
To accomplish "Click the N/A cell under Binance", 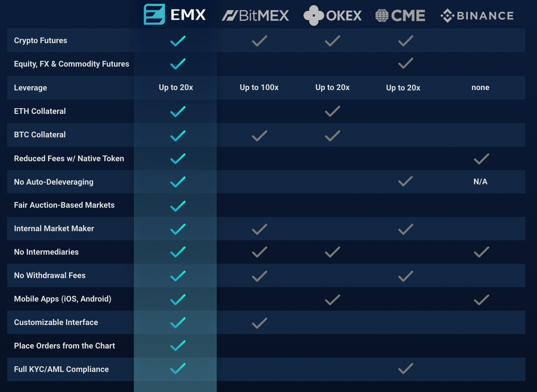I will (x=480, y=182).
